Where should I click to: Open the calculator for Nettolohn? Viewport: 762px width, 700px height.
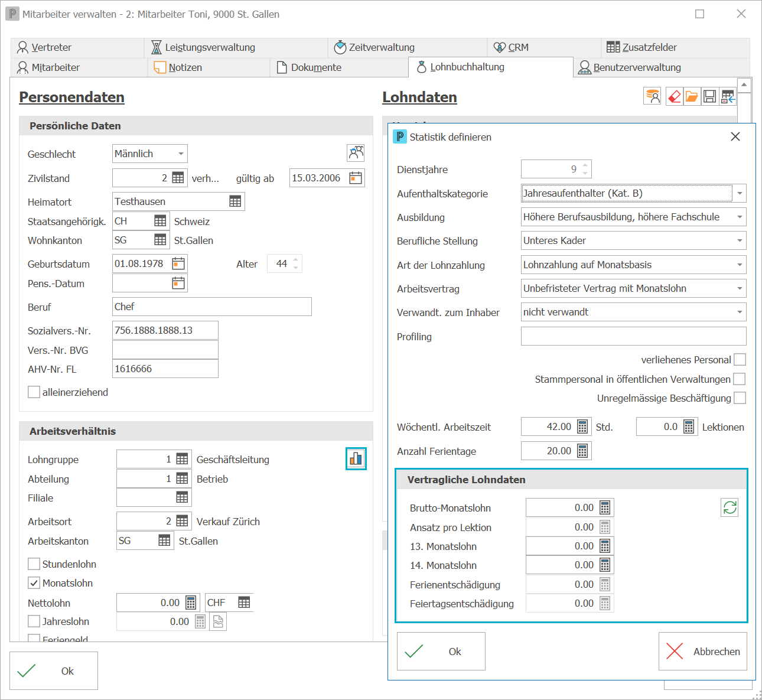coord(191,603)
